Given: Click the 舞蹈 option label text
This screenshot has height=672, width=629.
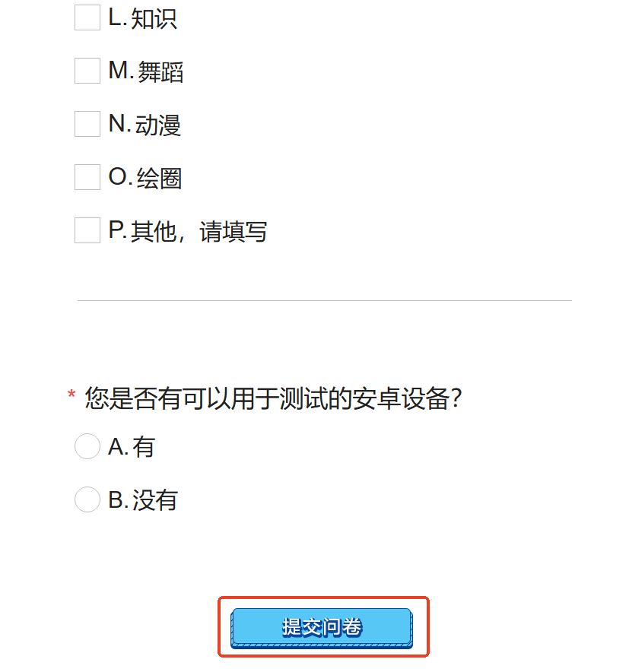Looking at the screenshot, I should click(160, 72).
